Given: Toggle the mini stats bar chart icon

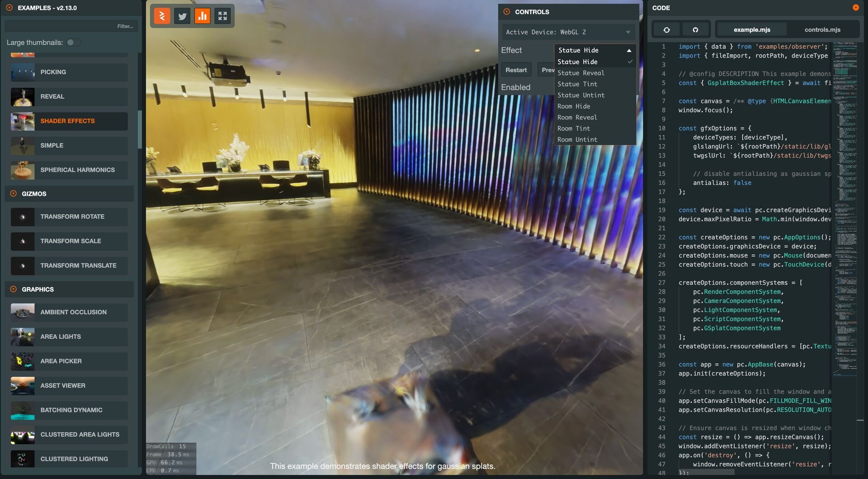Looking at the screenshot, I should (x=202, y=16).
